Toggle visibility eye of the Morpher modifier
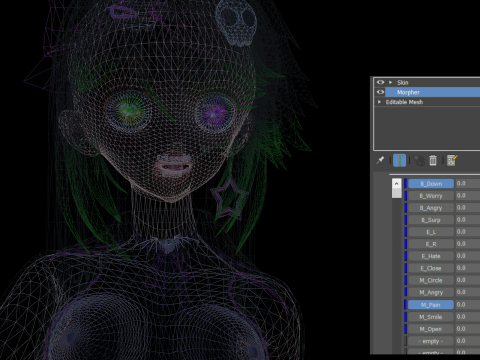The height and width of the screenshot is (360, 480). [380, 92]
